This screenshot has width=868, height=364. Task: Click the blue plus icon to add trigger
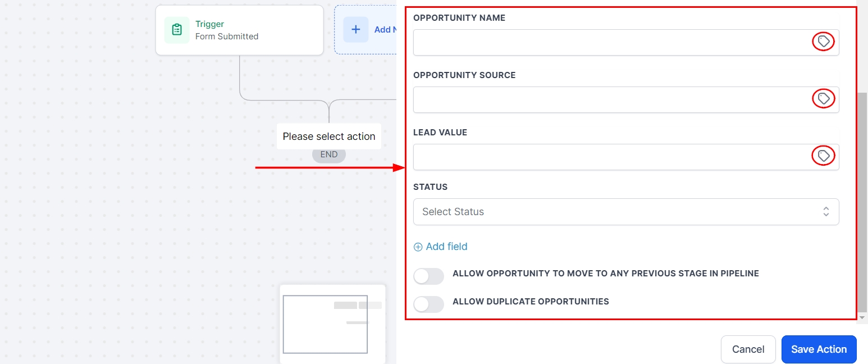[355, 30]
